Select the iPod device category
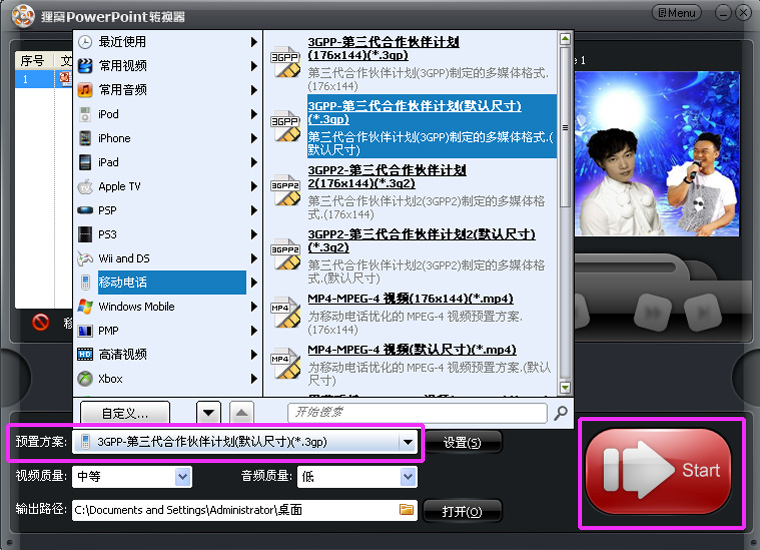 click(167, 114)
